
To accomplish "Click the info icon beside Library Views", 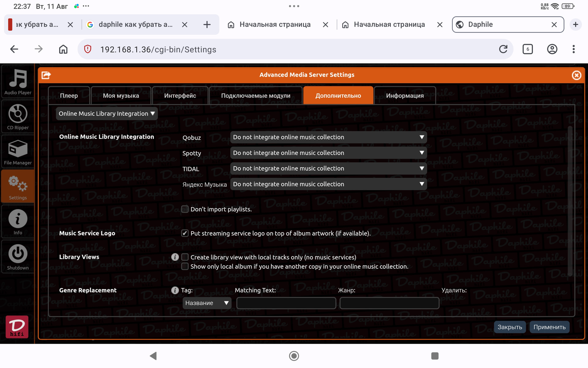I will pyautogui.click(x=175, y=257).
